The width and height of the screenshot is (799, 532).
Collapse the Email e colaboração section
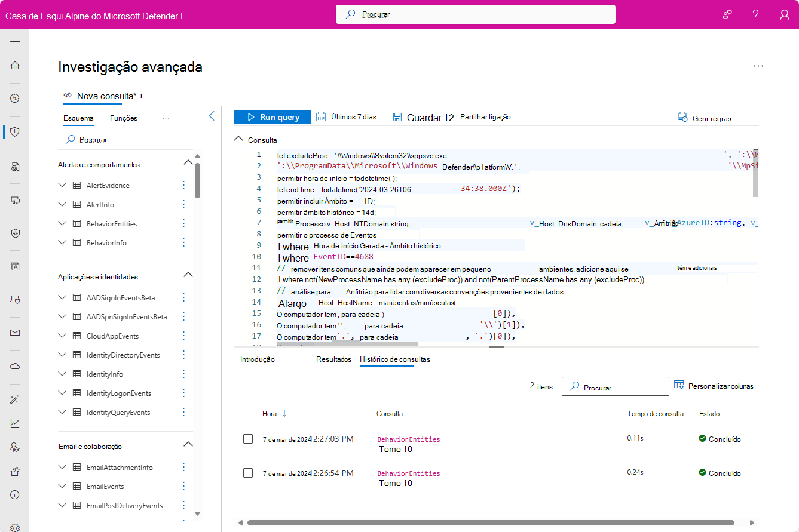pos(188,445)
